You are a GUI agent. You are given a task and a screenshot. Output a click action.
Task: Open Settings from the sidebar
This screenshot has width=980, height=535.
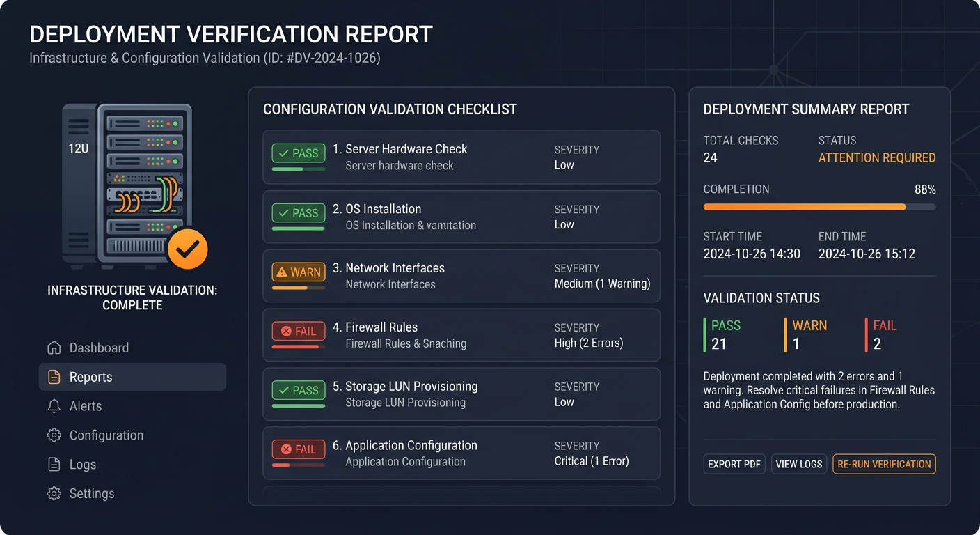pos(132,494)
